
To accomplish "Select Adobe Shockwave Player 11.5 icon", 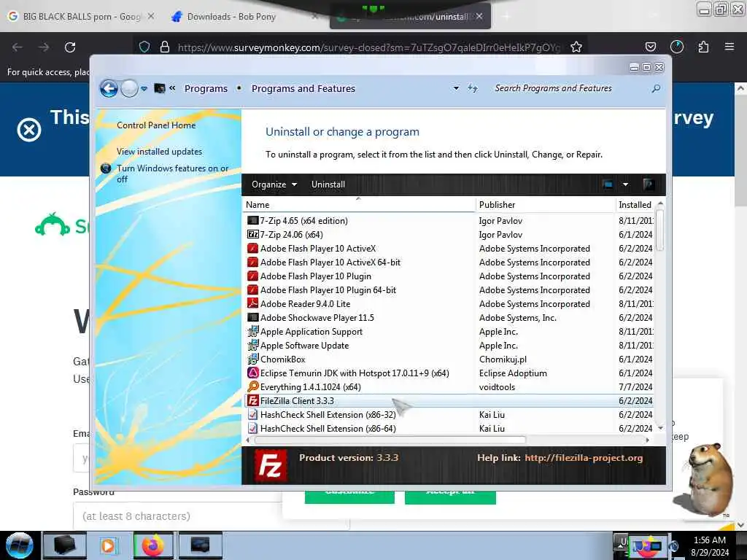I will click(x=252, y=318).
